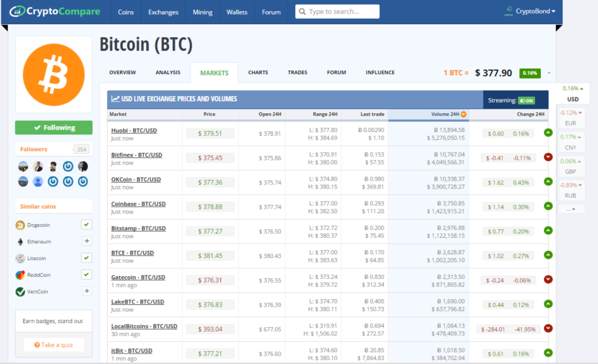598x364 pixels.
Task: Toggle the Streaming ON switch
Action: [526, 101]
